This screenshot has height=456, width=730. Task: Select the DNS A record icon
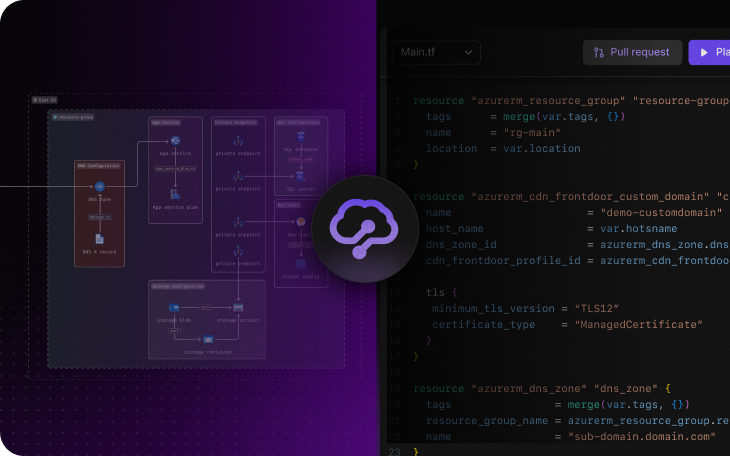point(100,239)
